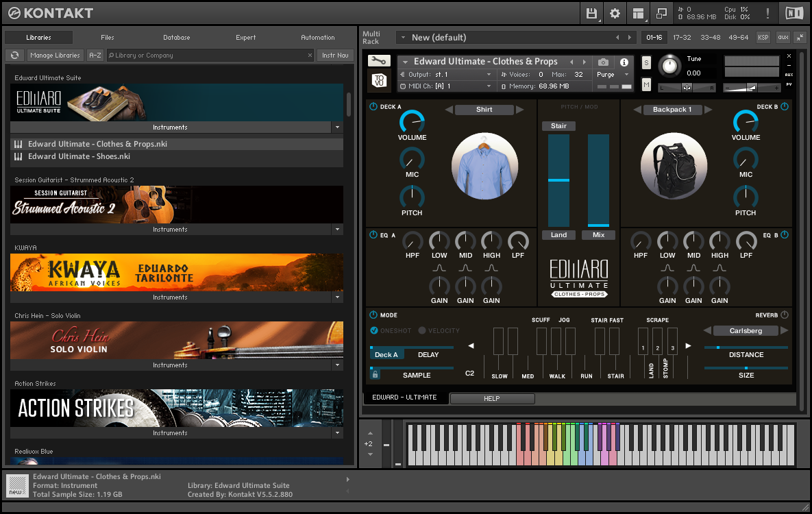The image size is (812, 514).
Task: Enable the ONESHOT checkbox
Action: (x=374, y=330)
